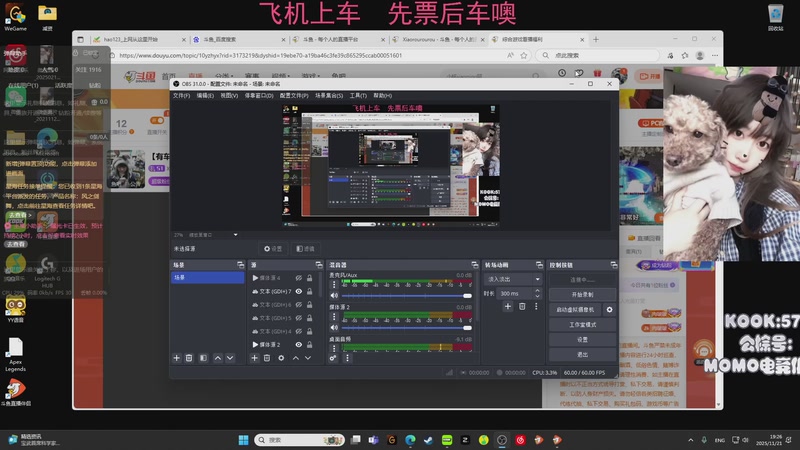The width and height of the screenshot is (800, 450).
Task: Click the browser address bar URL
Action: 261,55
